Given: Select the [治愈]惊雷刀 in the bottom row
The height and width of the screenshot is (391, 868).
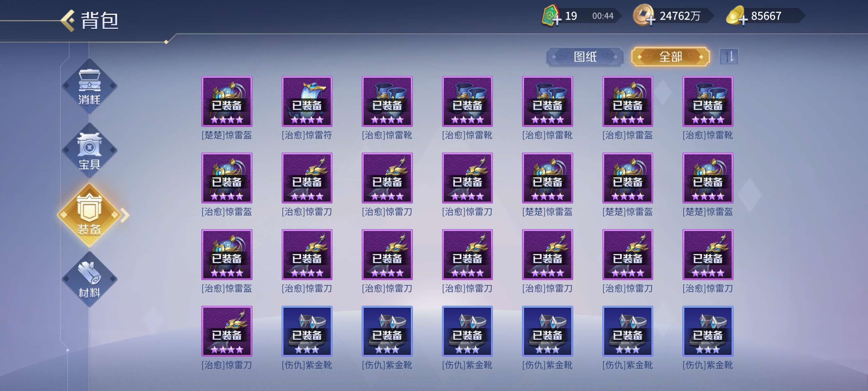Looking at the screenshot, I should pyautogui.click(x=227, y=331).
